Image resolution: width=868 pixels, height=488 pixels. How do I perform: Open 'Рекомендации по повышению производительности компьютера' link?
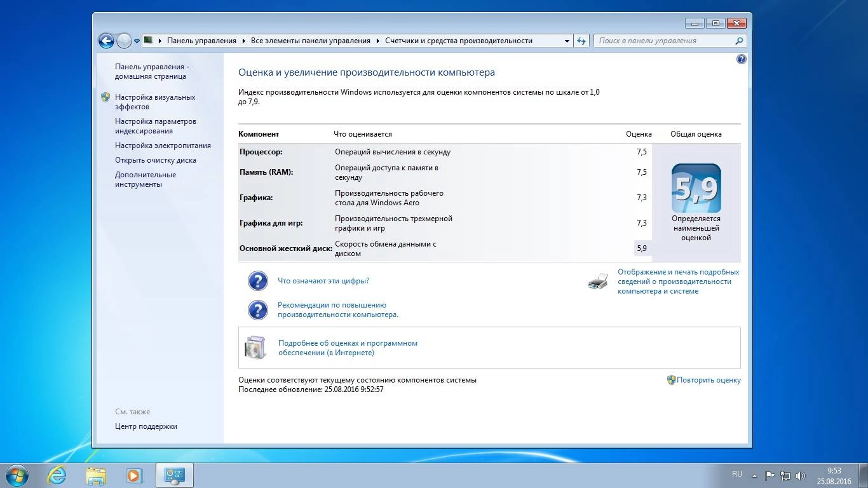click(338, 309)
